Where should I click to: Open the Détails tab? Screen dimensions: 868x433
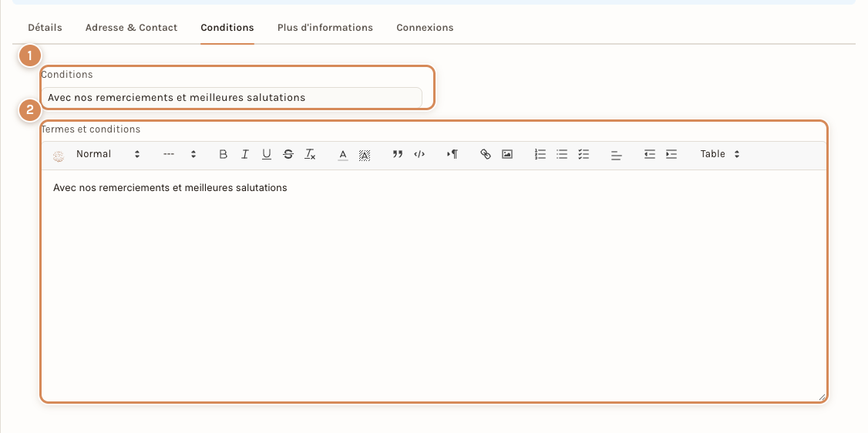45,28
